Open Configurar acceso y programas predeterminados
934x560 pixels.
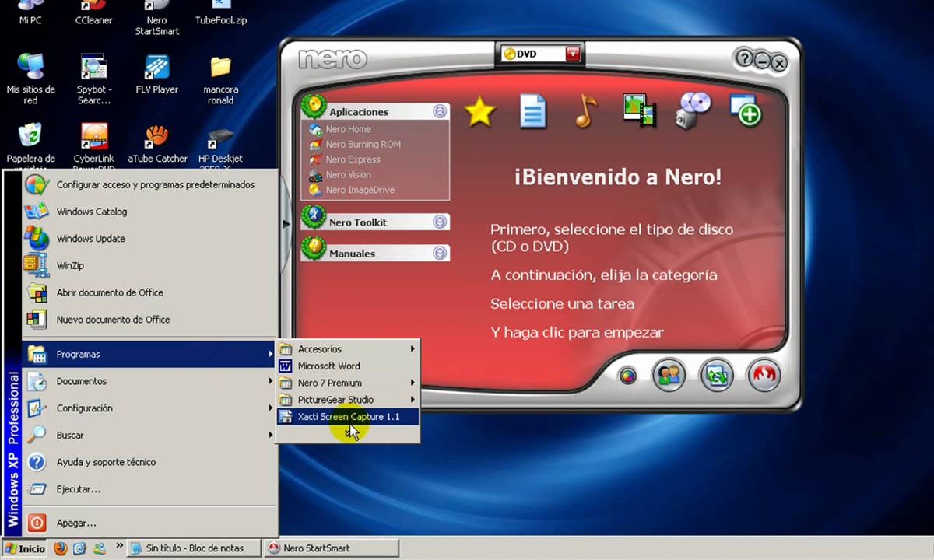coord(149,185)
